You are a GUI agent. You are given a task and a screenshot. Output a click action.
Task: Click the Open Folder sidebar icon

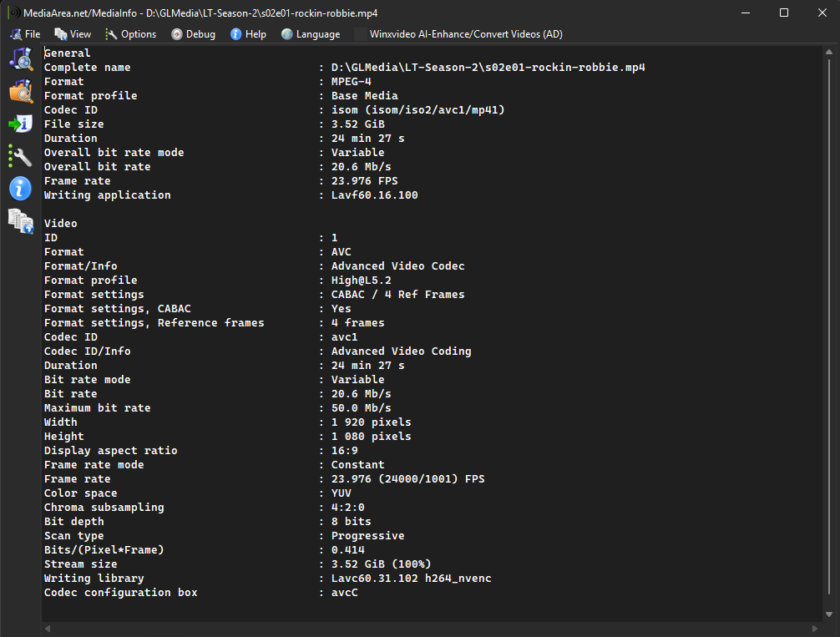pyautogui.click(x=21, y=91)
